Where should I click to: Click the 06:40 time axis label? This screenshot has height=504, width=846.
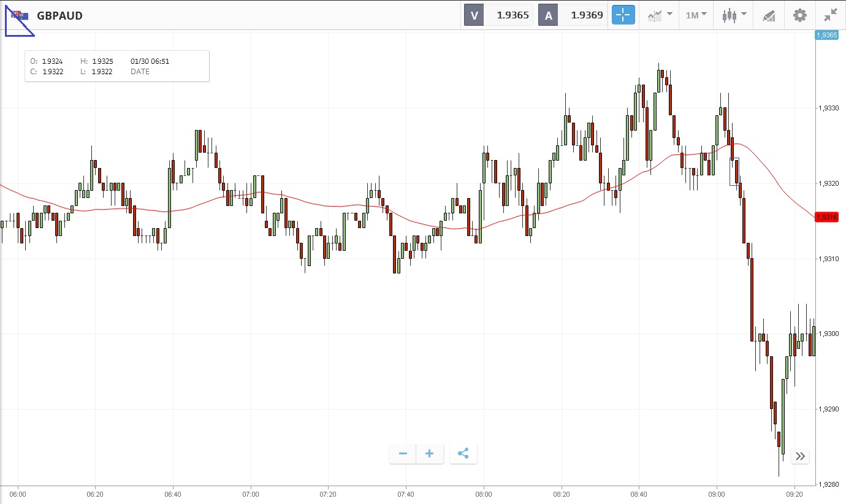point(173,494)
